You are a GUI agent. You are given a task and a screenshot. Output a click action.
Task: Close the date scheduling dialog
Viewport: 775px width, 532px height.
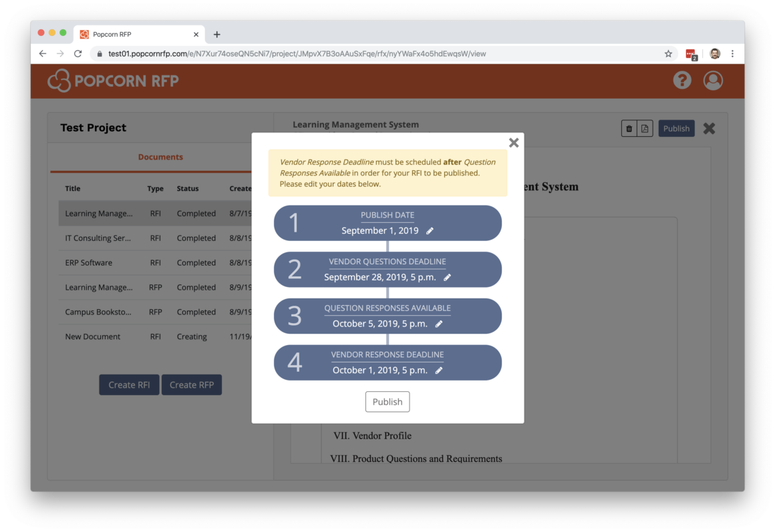click(x=514, y=142)
